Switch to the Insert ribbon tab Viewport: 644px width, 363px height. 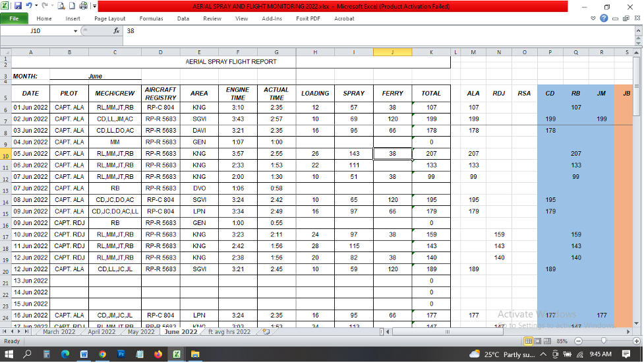tap(73, 18)
